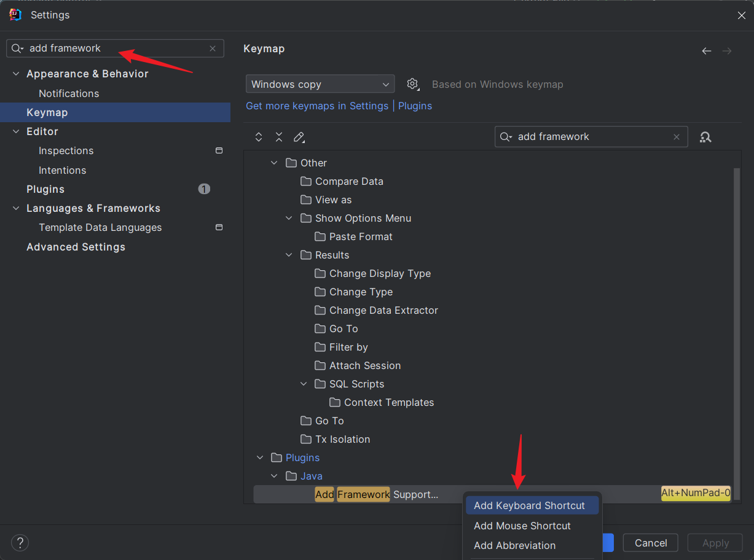Viewport: 754px width, 560px height.
Task: Click the pencil edit shortcut icon
Action: coord(299,137)
